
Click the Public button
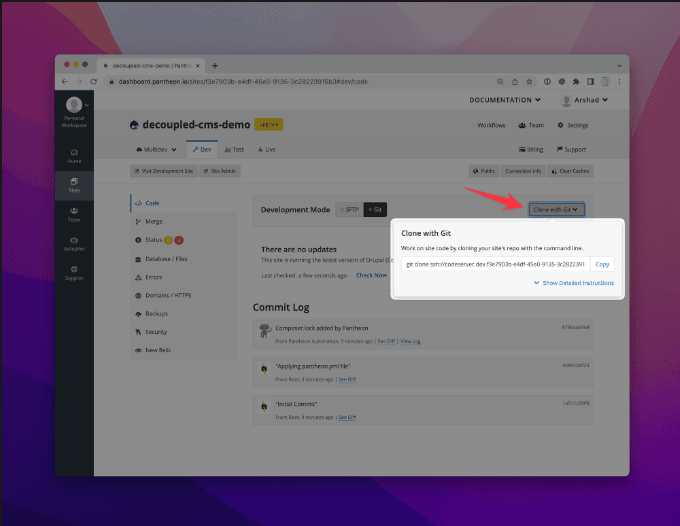(484, 171)
